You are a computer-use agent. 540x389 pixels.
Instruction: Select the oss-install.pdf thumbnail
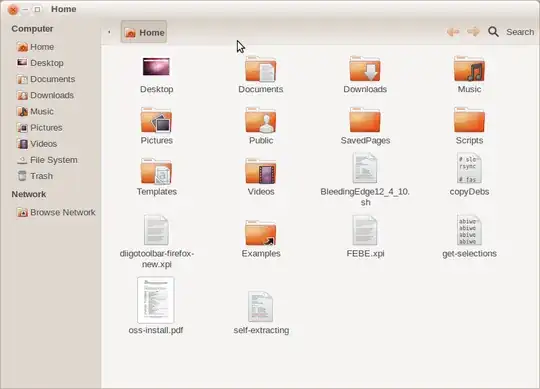pyautogui.click(x=156, y=300)
